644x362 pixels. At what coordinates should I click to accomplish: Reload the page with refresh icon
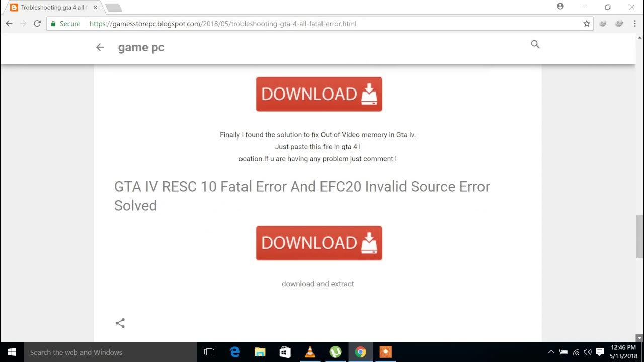[37, 24]
